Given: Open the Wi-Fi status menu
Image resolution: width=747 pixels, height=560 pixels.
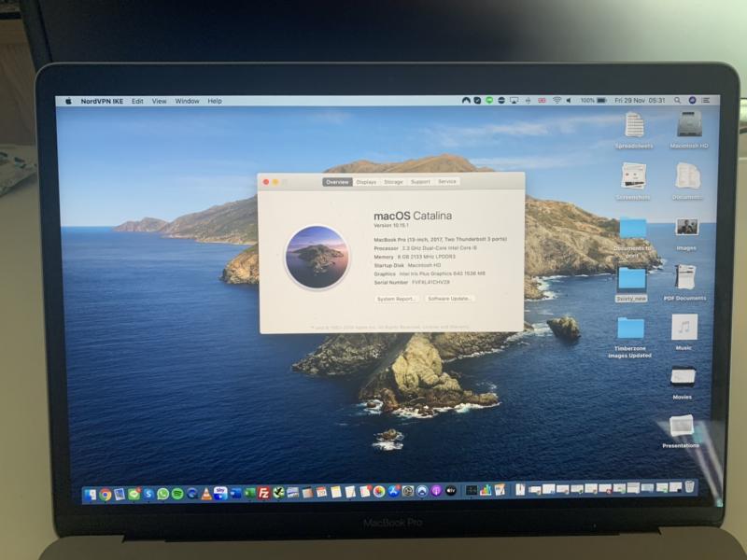Looking at the screenshot, I should [x=557, y=101].
